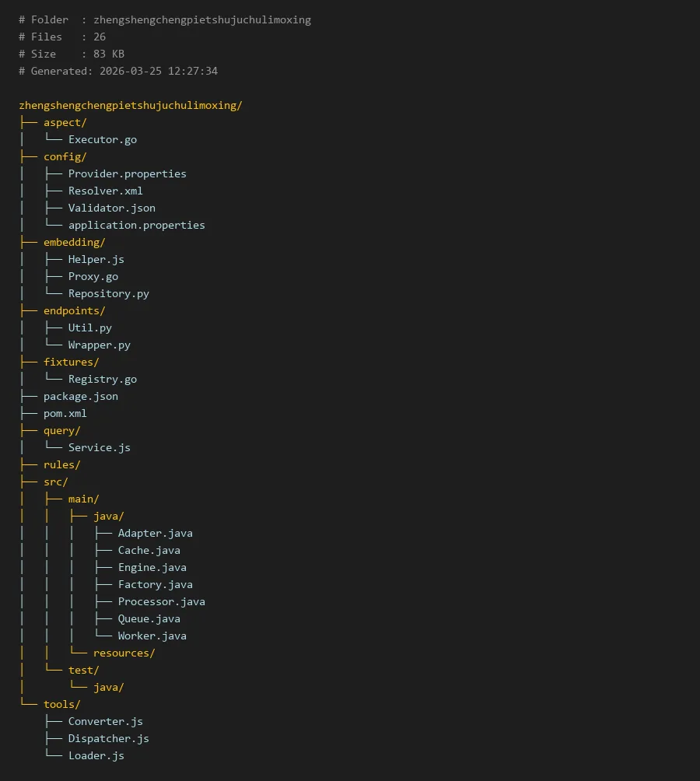Select the endpoints/ folder
Viewport: 700px width, 781px height.
click(74, 310)
